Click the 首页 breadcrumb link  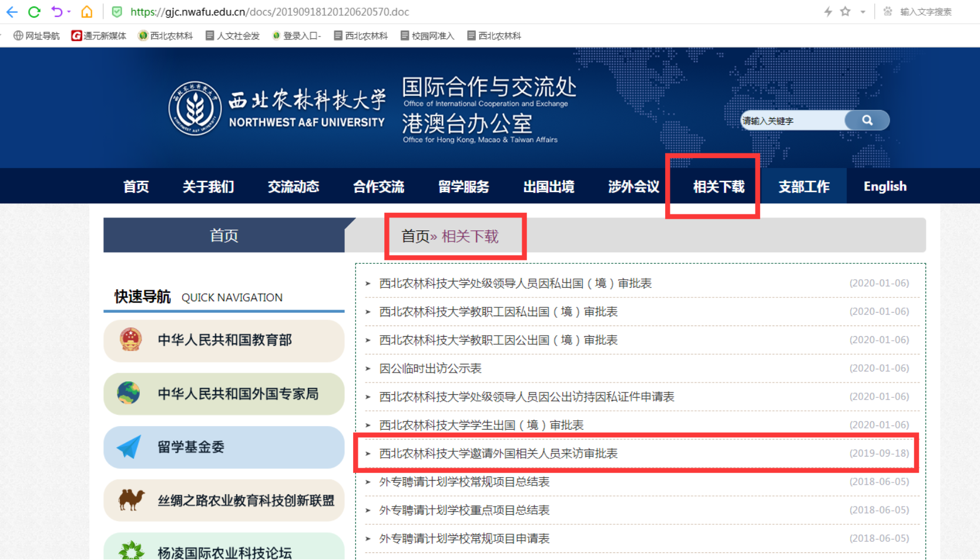click(415, 237)
